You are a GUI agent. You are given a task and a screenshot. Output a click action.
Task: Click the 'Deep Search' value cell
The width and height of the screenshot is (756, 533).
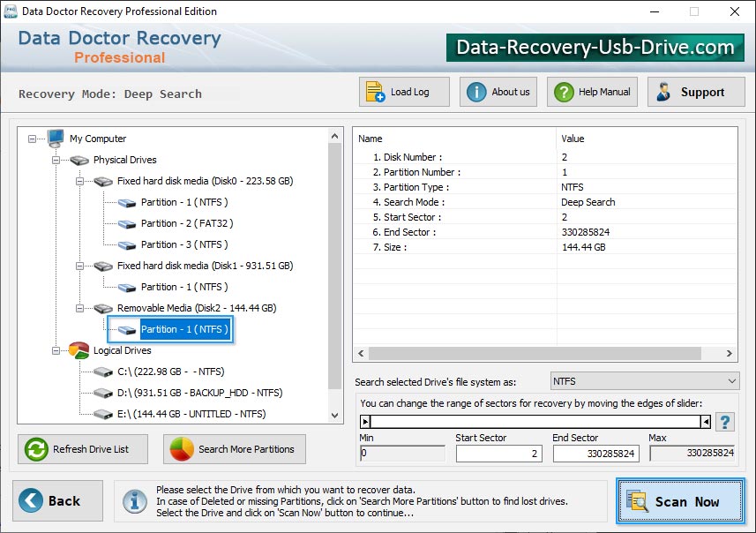point(588,203)
